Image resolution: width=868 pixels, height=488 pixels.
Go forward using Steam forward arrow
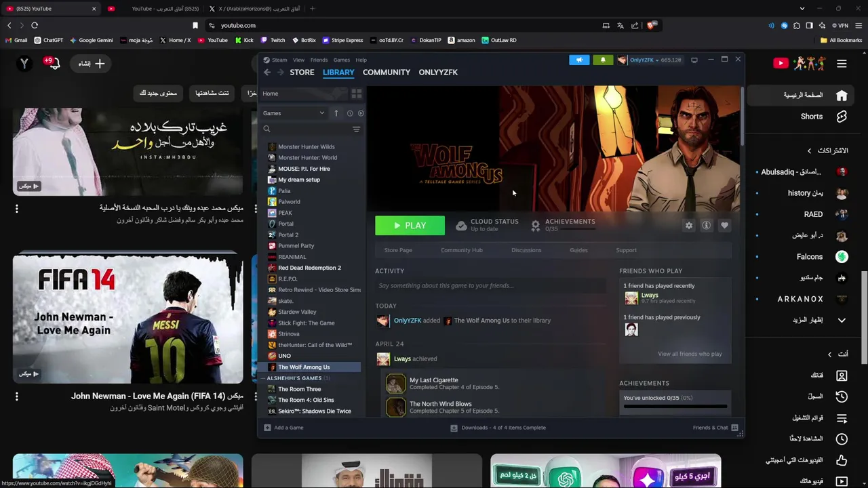pos(280,73)
